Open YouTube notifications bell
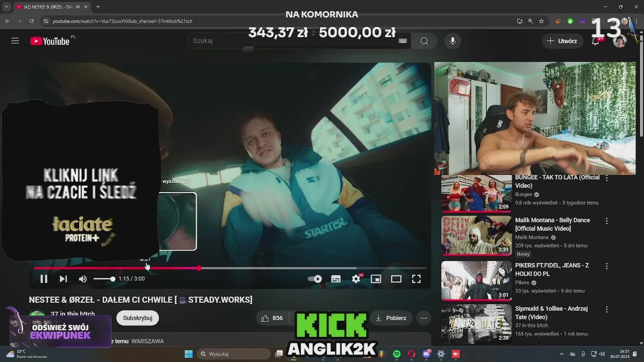 click(x=596, y=41)
